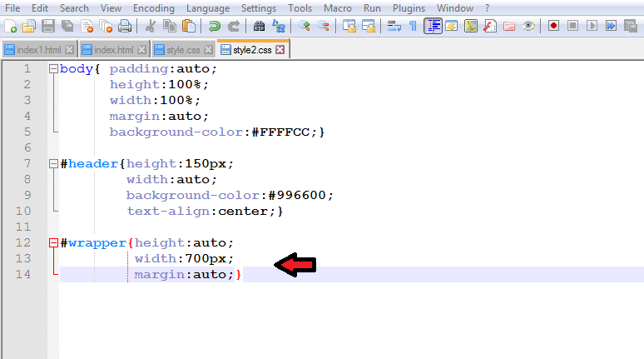
Task: Toggle synchronized horizontal scrolling icon
Action: 369,26
